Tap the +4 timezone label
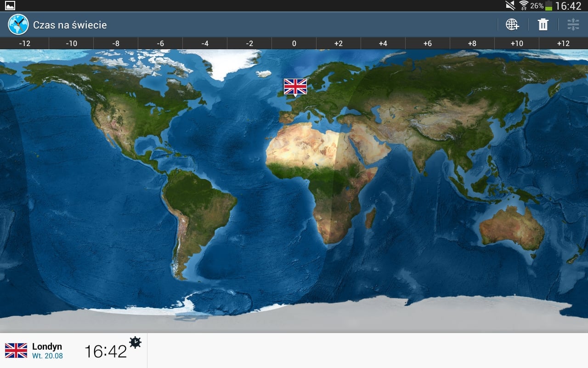The height and width of the screenshot is (368, 588). [x=383, y=43]
